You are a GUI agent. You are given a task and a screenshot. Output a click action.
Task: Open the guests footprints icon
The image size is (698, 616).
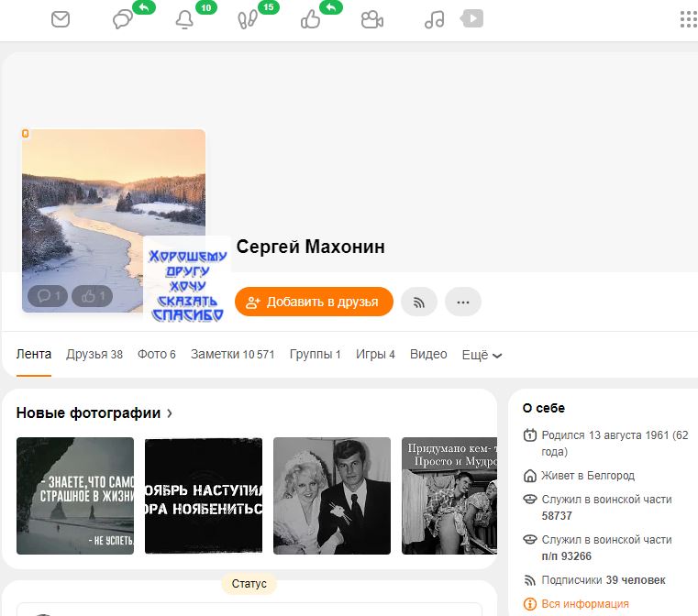point(248,19)
